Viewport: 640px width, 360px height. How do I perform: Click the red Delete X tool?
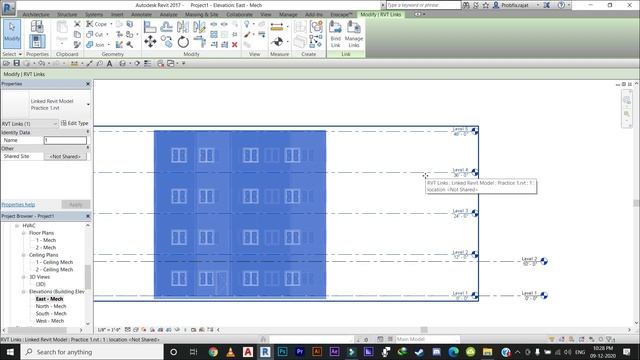pos(235,44)
